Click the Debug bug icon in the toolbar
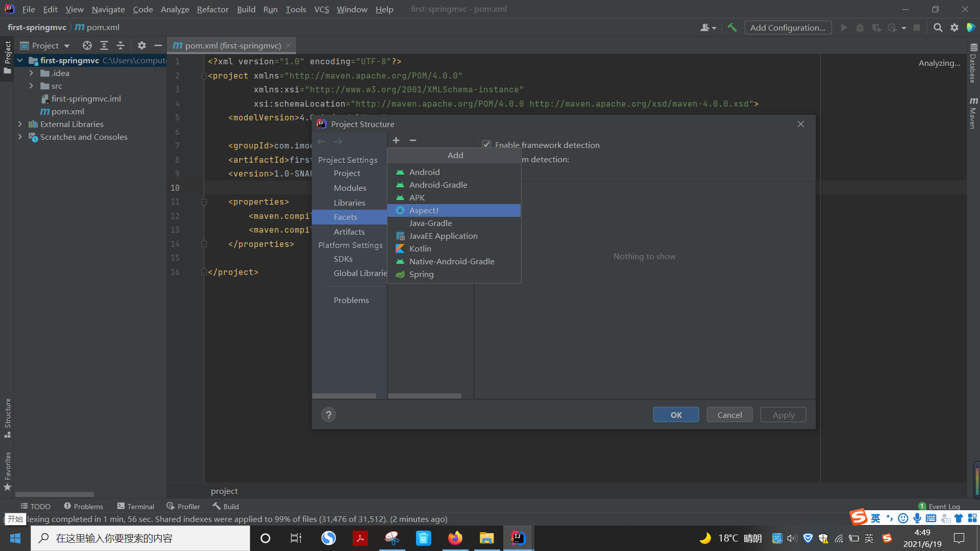The image size is (980, 551). point(860,28)
